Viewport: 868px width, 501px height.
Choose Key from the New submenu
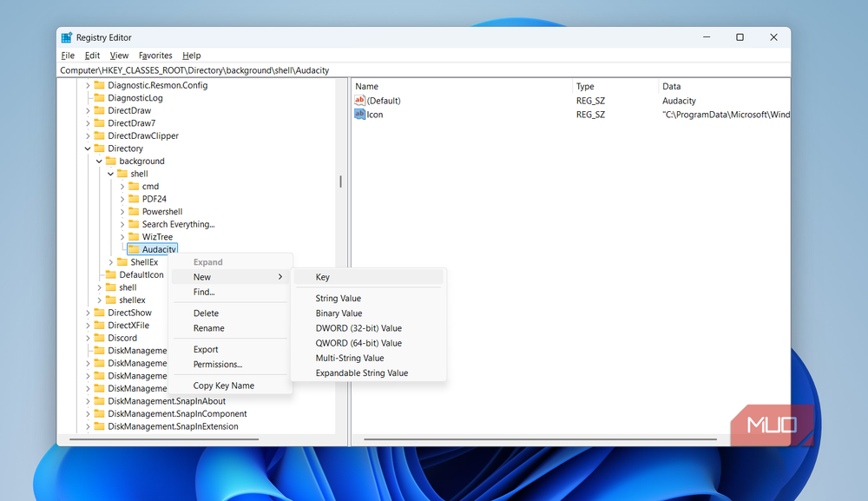point(369,277)
